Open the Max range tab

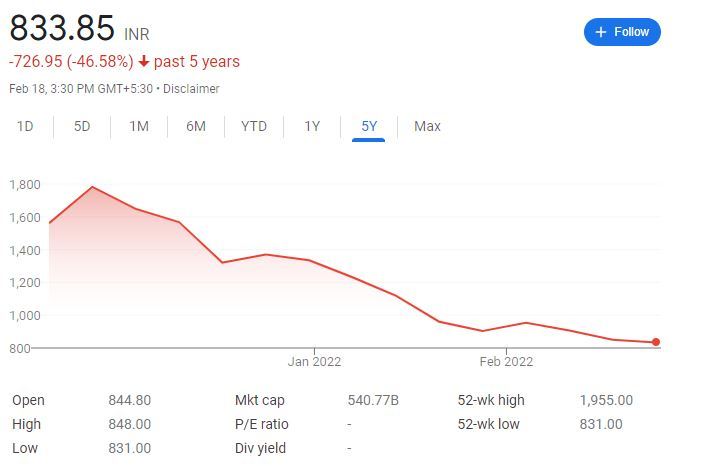point(427,126)
